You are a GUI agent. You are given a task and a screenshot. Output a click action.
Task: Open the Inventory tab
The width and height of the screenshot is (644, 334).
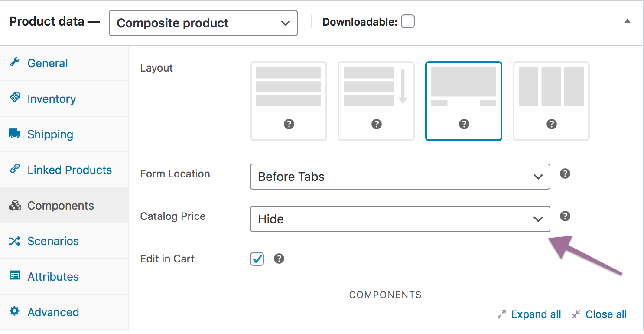(x=64, y=98)
